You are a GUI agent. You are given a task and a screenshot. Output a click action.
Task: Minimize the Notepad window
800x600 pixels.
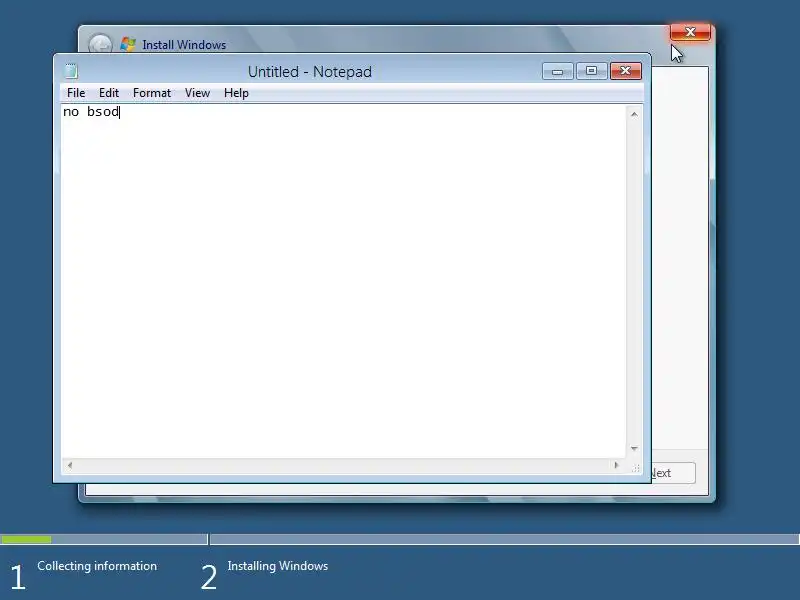pos(558,71)
